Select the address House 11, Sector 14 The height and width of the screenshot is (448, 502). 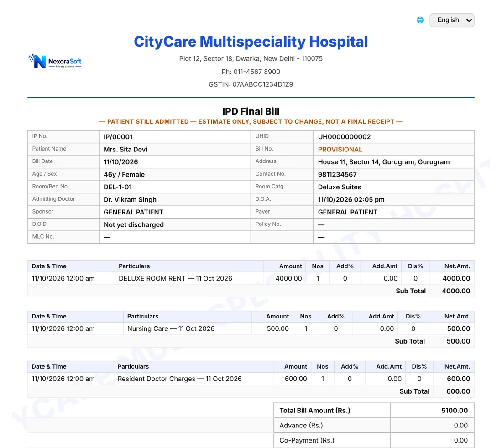click(x=383, y=162)
